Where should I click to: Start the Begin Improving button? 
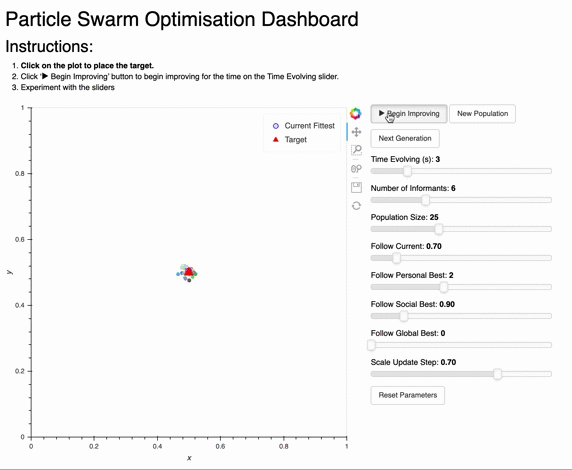tap(409, 113)
